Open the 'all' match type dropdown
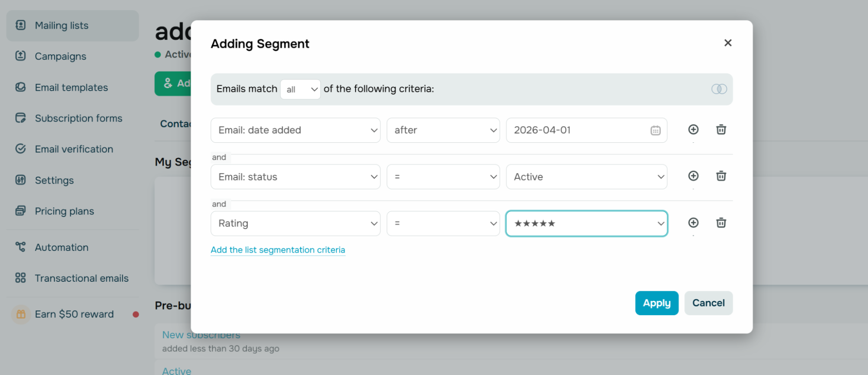The image size is (868, 375). [300, 89]
